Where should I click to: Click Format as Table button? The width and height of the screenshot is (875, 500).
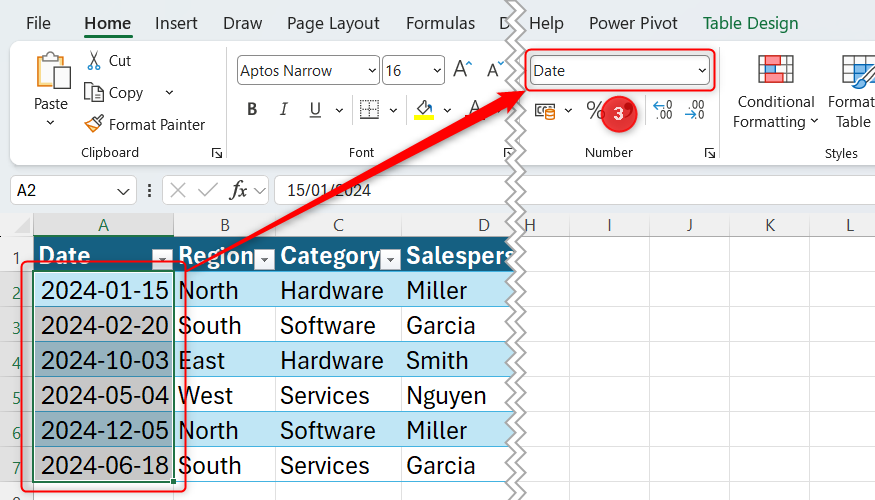852,92
